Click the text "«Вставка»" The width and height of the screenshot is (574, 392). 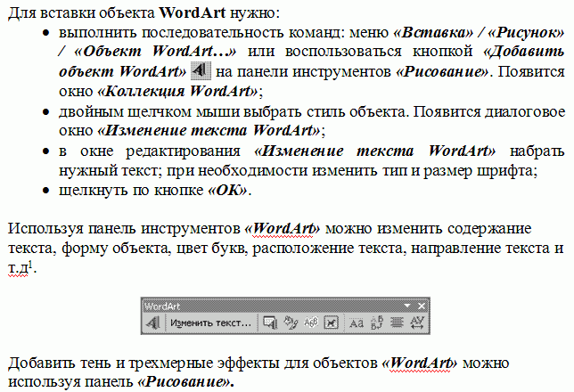point(433,33)
